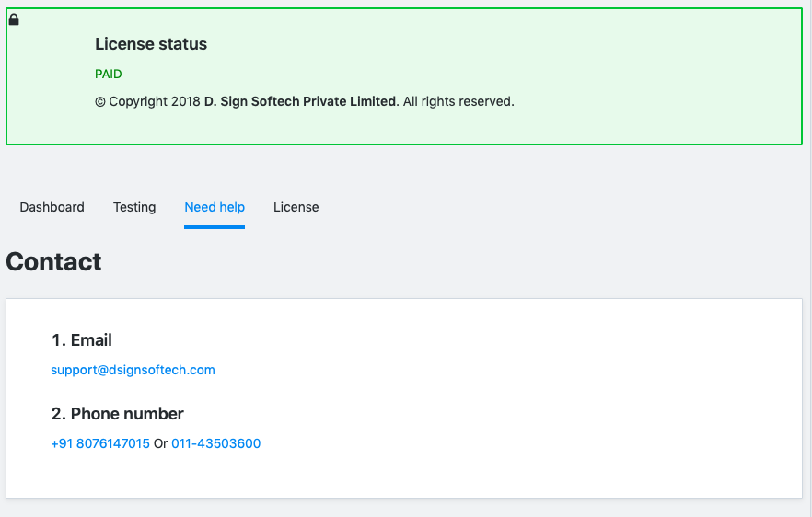Go to the License tab

tap(296, 207)
